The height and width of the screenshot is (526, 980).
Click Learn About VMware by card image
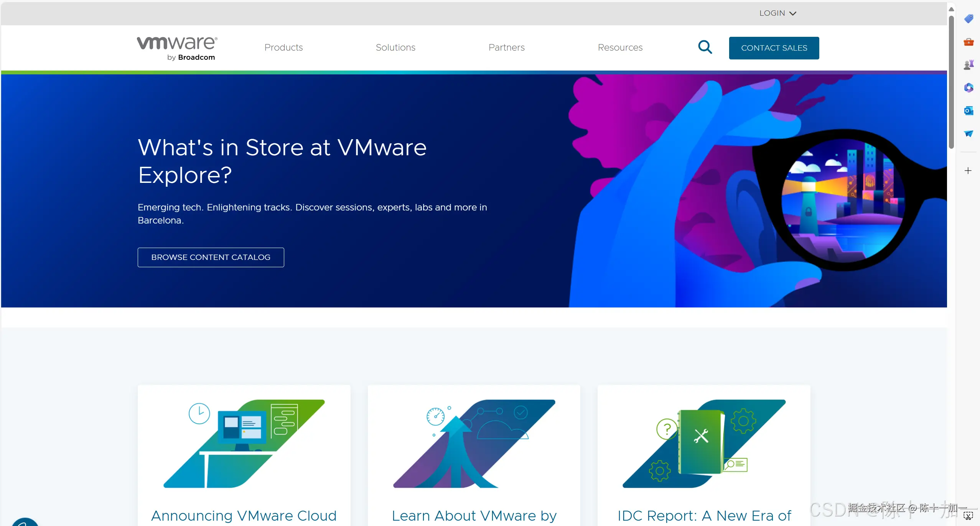(x=474, y=444)
